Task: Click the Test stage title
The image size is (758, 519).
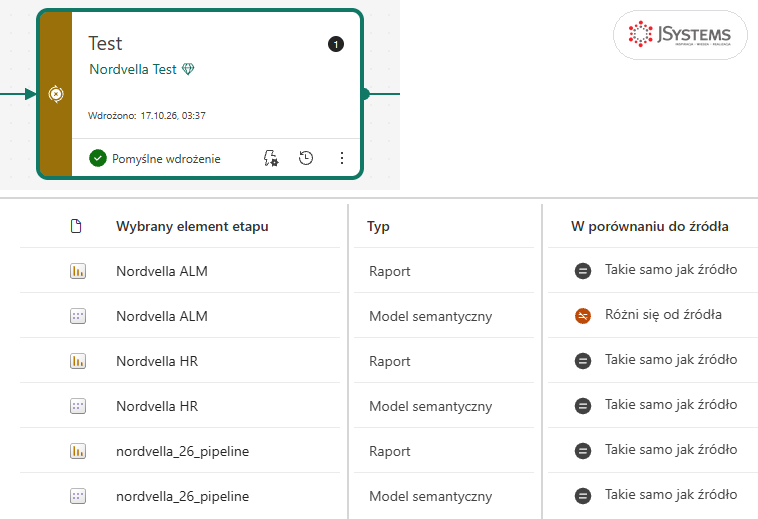Action: coord(105,43)
